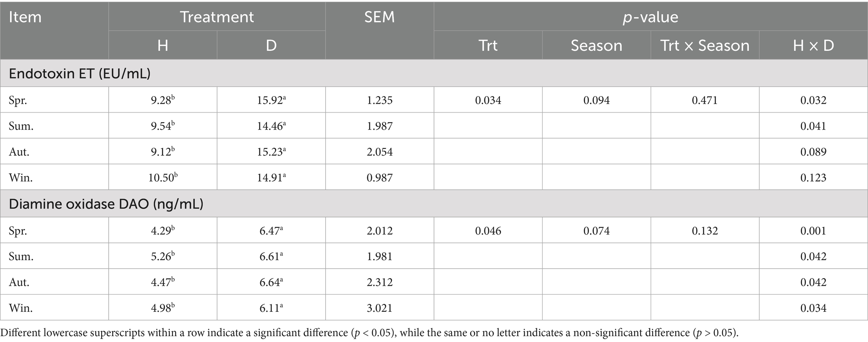868x342 pixels.
Task: Click the 10.50 winter endotoxin cell
Action: tap(163, 177)
